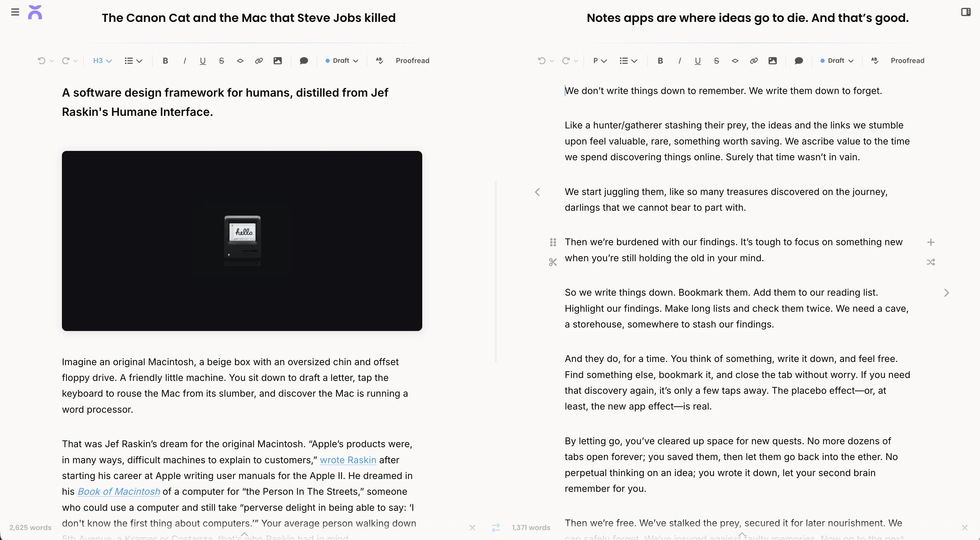
Task: Toggle strikethrough in the Canon Cat toolbar
Action: tap(221, 61)
